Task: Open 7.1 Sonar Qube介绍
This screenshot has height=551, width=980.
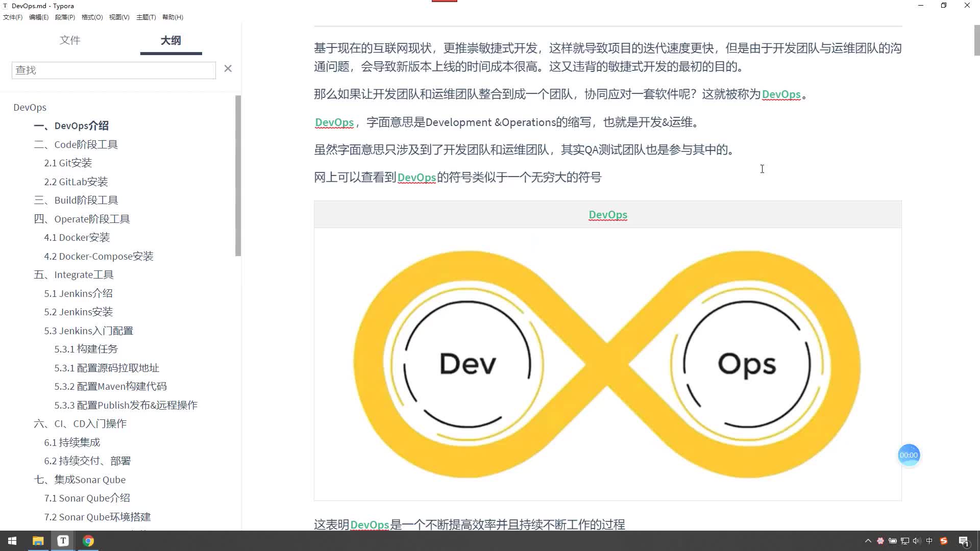Action: [87, 498]
